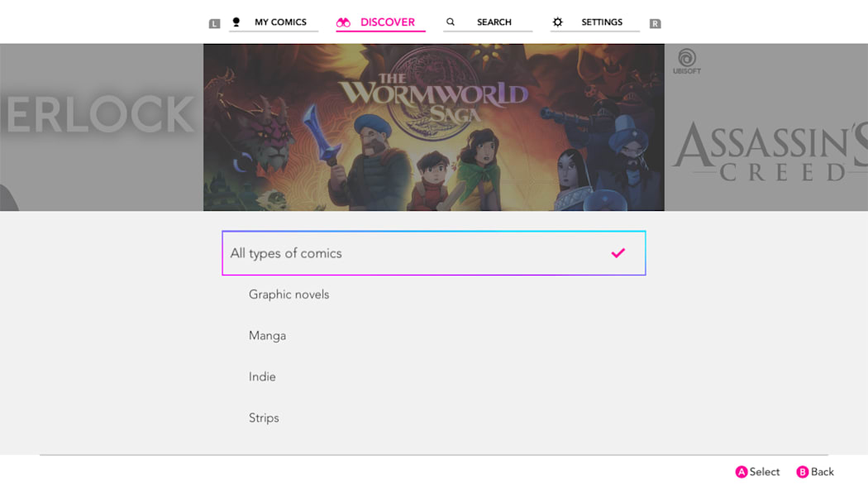The image size is (868, 489).
Task: Click the My Comics person icon
Action: point(236,22)
